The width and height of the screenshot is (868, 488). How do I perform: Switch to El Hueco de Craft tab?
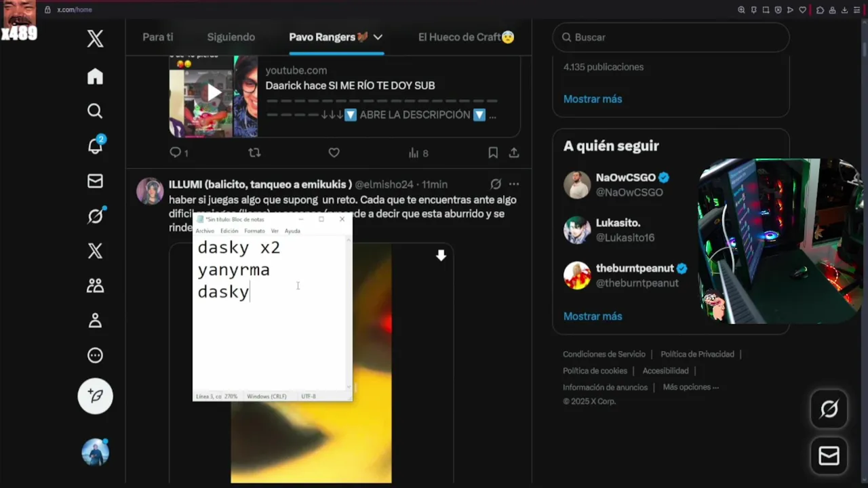pos(467,37)
